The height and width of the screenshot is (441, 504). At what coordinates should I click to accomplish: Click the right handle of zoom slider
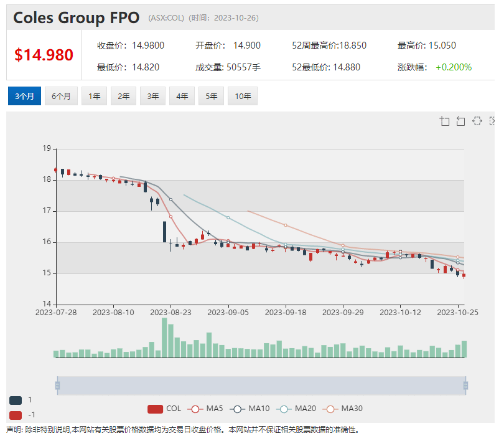pyautogui.click(x=465, y=386)
